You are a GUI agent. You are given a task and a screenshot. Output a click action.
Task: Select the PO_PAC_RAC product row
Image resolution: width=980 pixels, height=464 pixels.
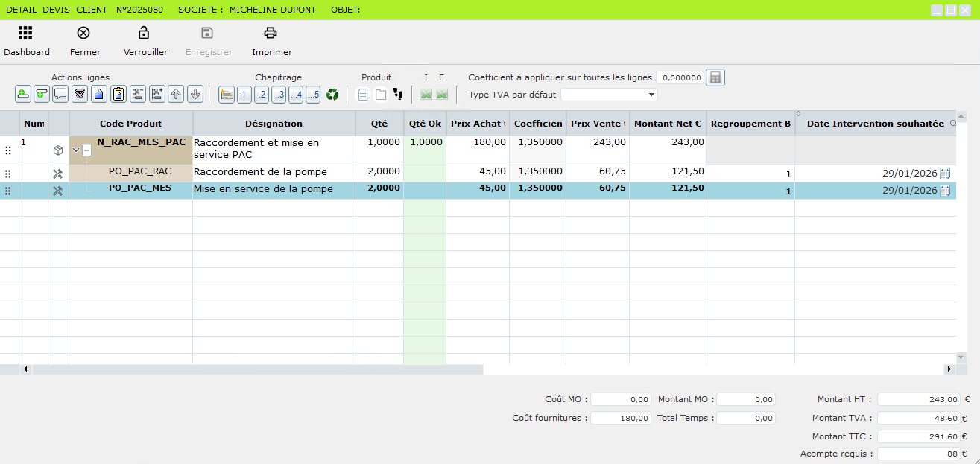[140, 172]
